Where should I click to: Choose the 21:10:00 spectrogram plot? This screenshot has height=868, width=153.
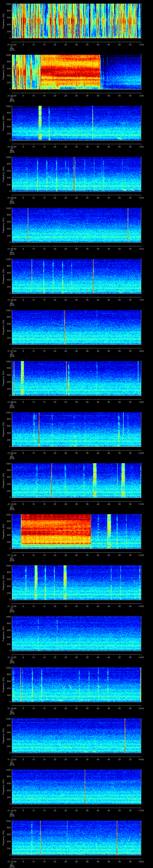[76, 481]
